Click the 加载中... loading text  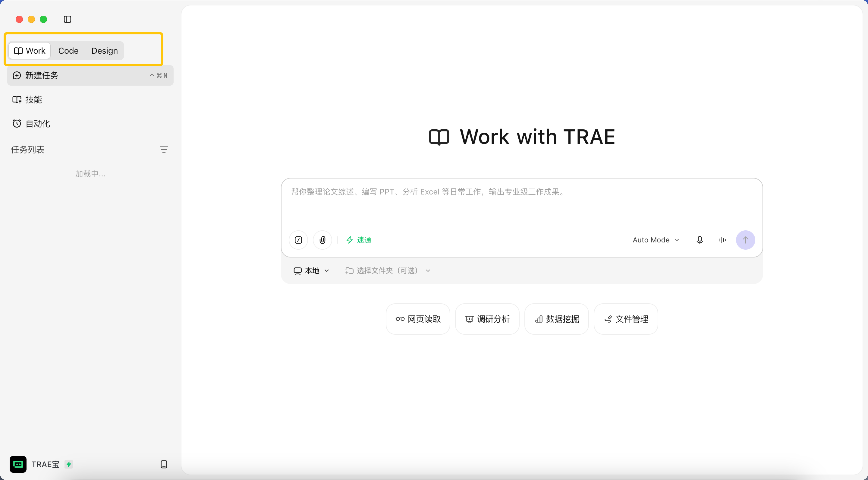click(x=90, y=174)
